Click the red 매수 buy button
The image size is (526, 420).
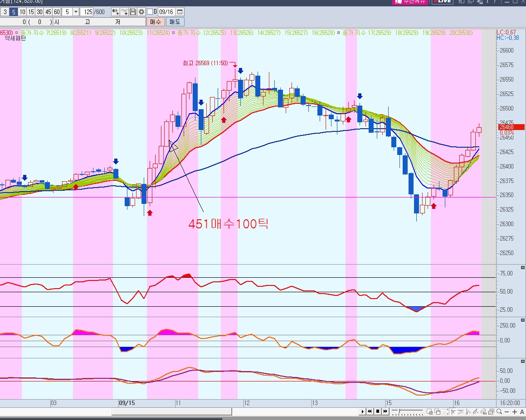click(156, 22)
